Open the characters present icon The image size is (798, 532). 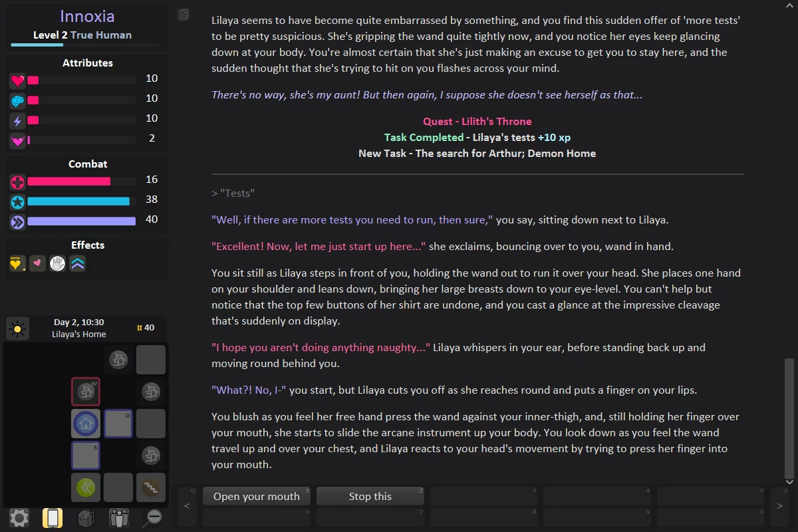(x=119, y=517)
